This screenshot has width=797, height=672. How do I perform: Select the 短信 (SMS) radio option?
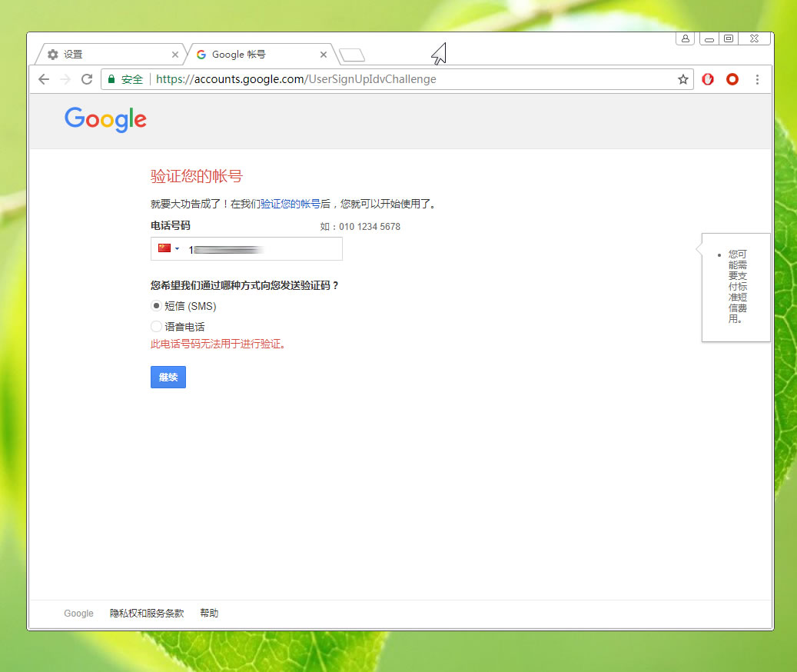tap(156, 305)
